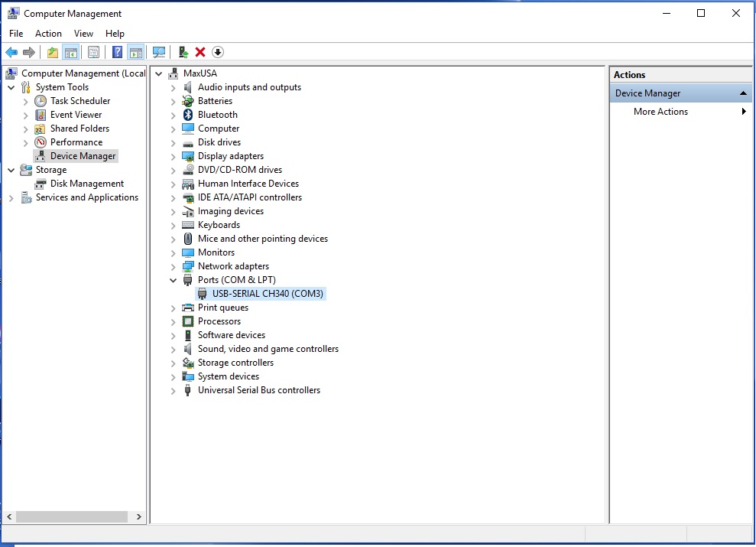The height and width of the screenshot is (547, 756).
Task: Toggle Show/Hide Action Pane toolbar button
Action: coord(136,52)
